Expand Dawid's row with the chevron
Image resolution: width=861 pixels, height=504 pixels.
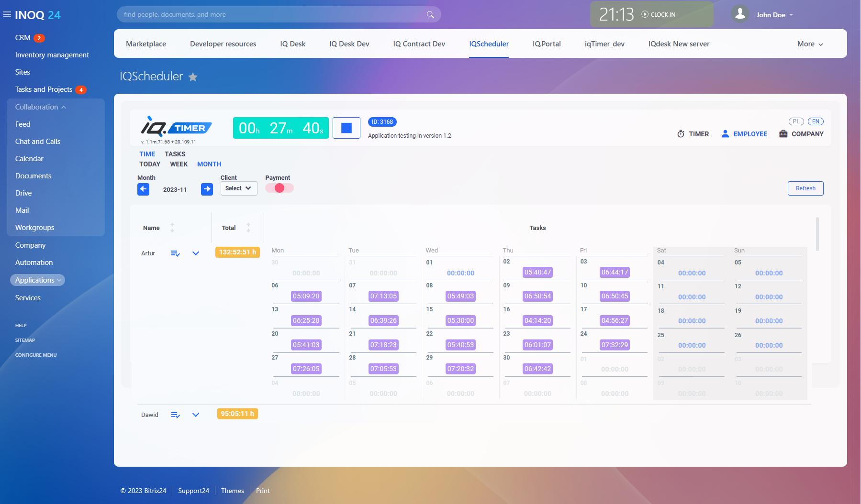click(196, 415)
